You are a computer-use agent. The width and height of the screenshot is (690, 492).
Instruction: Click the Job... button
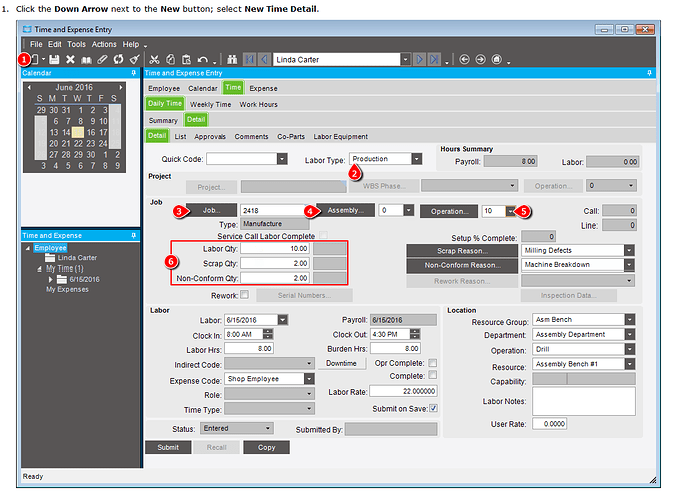(x=211, y=210)
